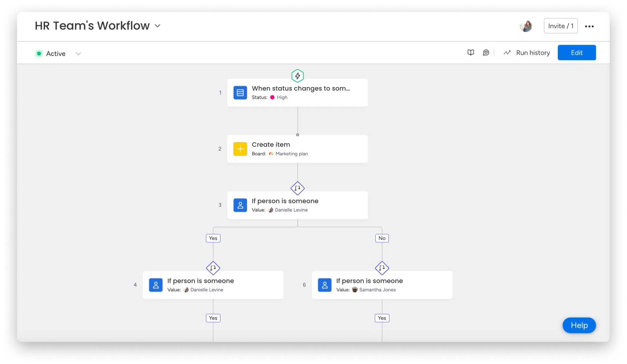Viewport: 627px width, 364px height.
Task: Click the yellow plus icon on Create item
Action: pyautogui.click(x=240, y=149)
